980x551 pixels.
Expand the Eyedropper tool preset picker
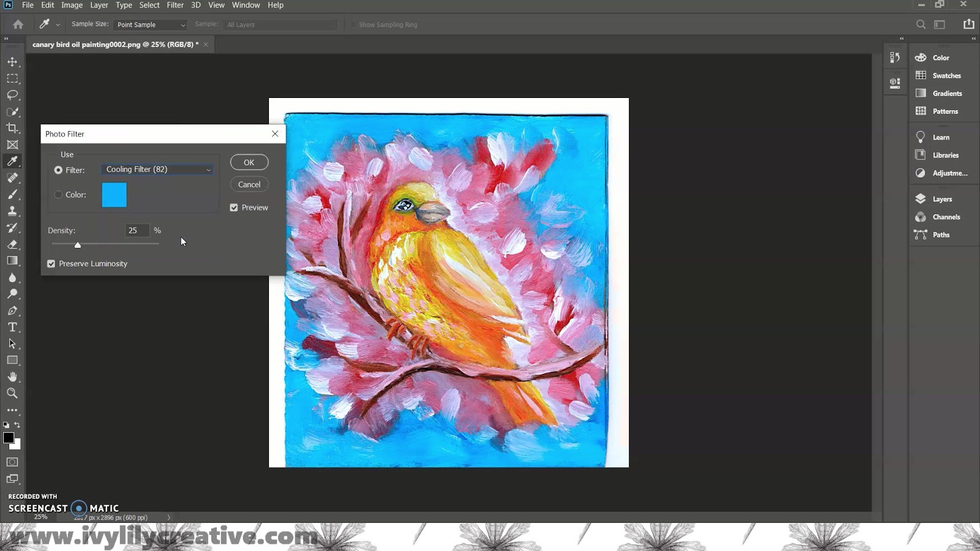pyautogui.click(x=58, y=25)
